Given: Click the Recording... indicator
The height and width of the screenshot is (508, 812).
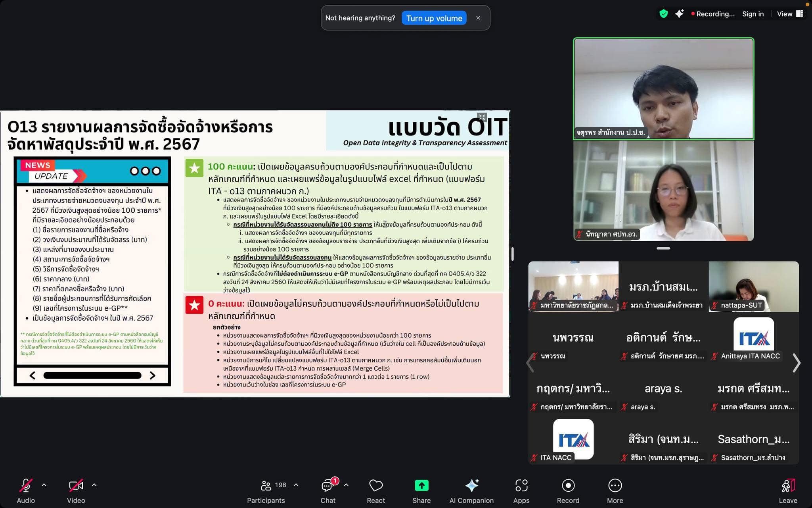Looking at the screenshot, I should point(713,14).
